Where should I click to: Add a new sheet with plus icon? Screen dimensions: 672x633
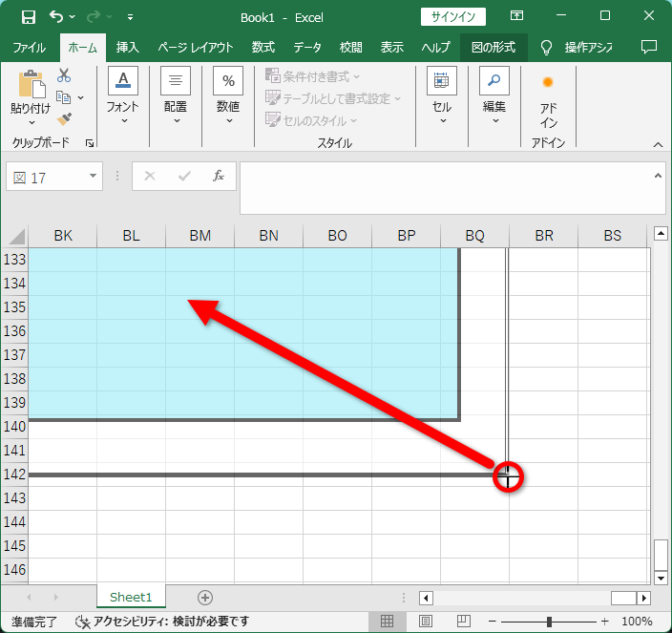coord(205,598)
